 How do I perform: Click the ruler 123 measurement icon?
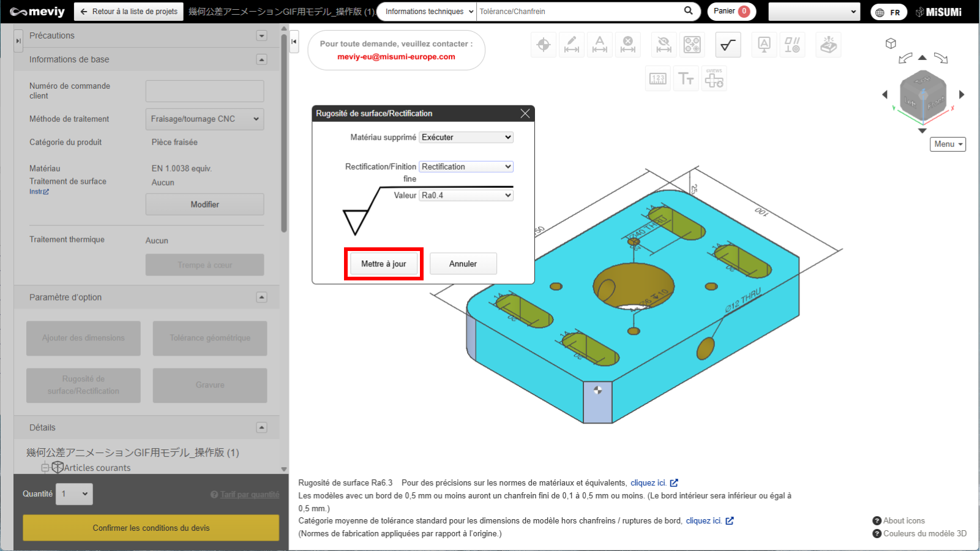[658, 79]
